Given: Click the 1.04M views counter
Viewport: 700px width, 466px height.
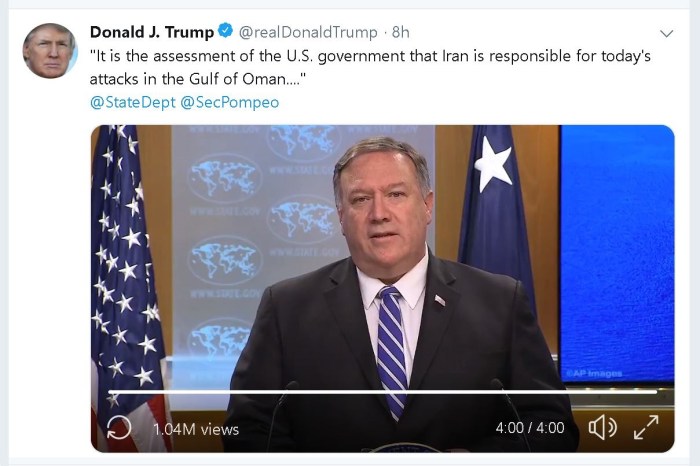Looking at the screenshot, I should click(x=196, y=428).
